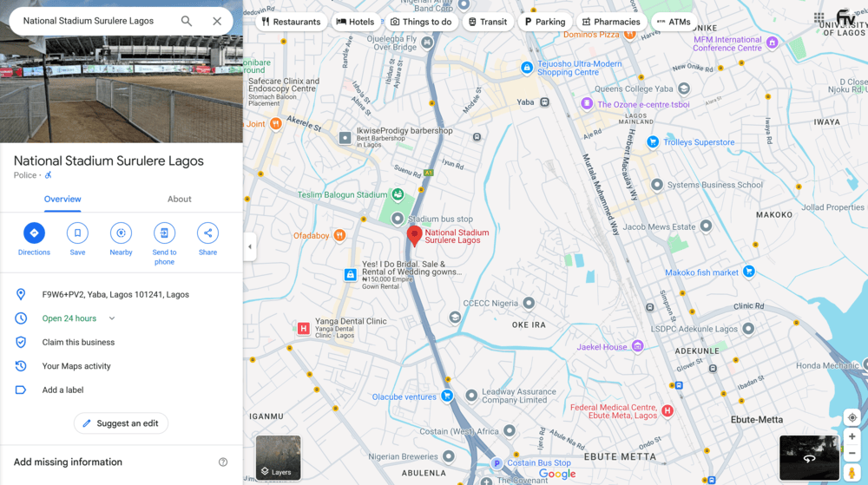Click the show your location button
Viewport: 868px width, 485px height.
tap(852, 417)
